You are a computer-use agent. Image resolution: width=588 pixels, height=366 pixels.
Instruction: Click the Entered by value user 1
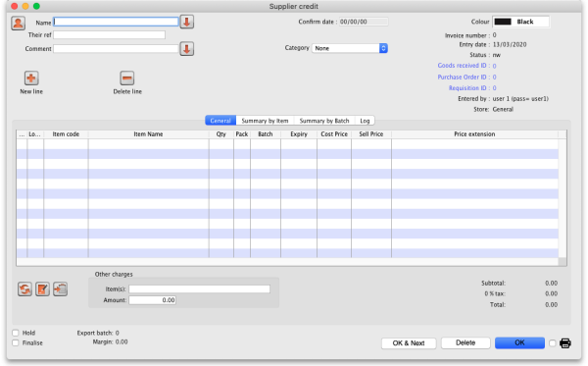[x=520, y=99]
